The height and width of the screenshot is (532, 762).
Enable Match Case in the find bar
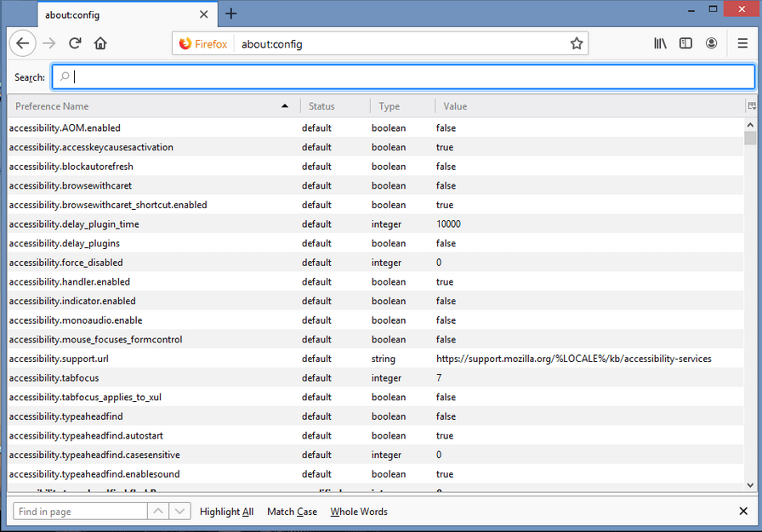292,511
